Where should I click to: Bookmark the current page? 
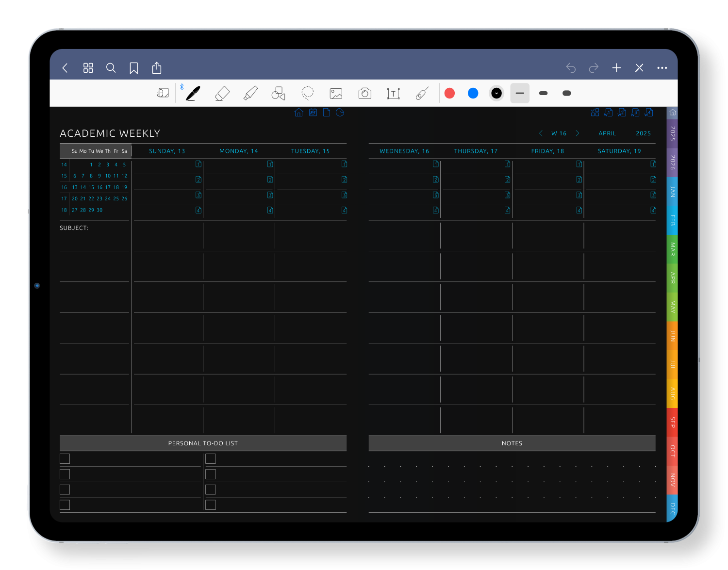[134, 68]
